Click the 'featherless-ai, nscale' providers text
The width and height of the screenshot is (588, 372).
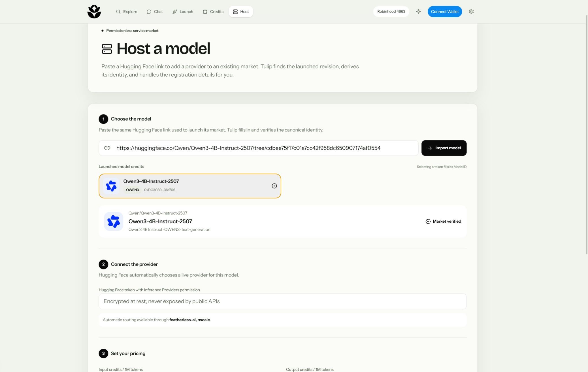point(189,320)
